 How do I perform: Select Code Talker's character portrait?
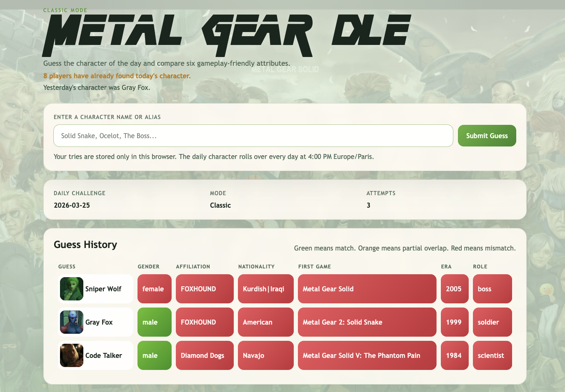click(x=71, y=355)
